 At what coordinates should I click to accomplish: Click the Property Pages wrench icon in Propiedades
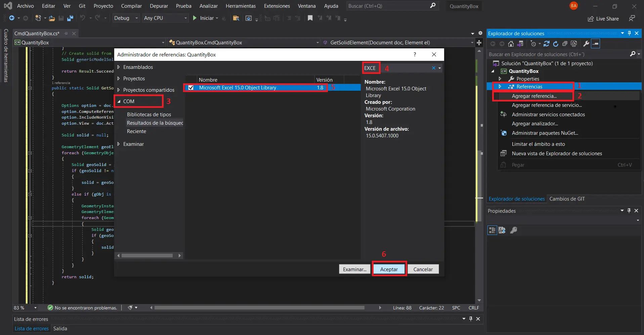tap(514, 230)
